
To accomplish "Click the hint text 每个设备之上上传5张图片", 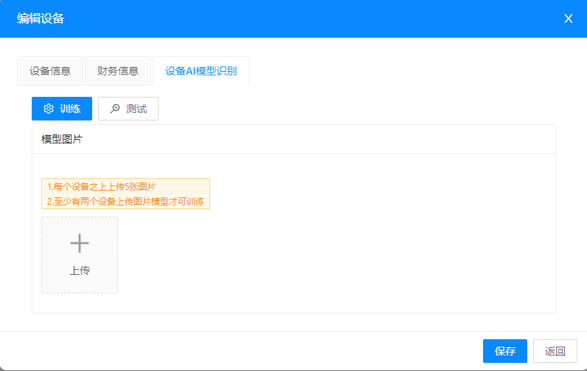I will point(101,186).
